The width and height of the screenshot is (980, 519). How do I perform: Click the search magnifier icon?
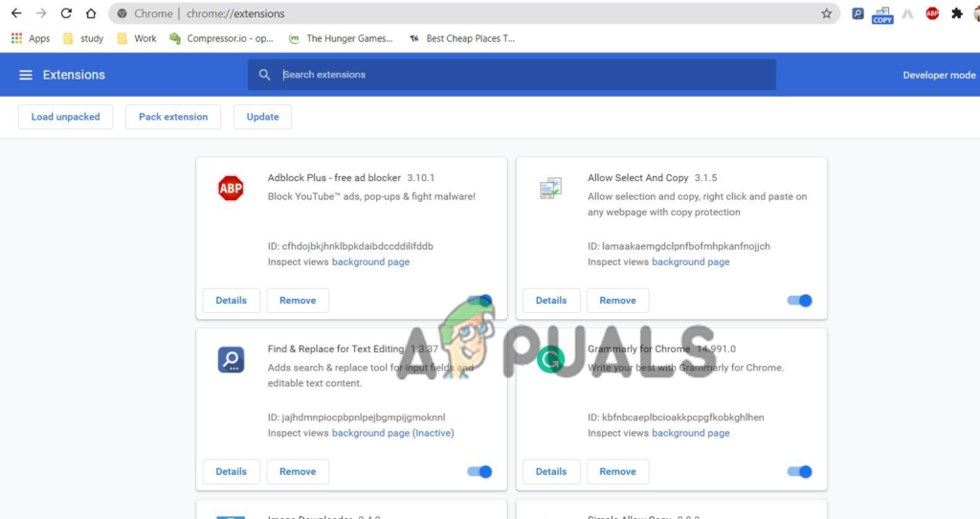(264, 75)
